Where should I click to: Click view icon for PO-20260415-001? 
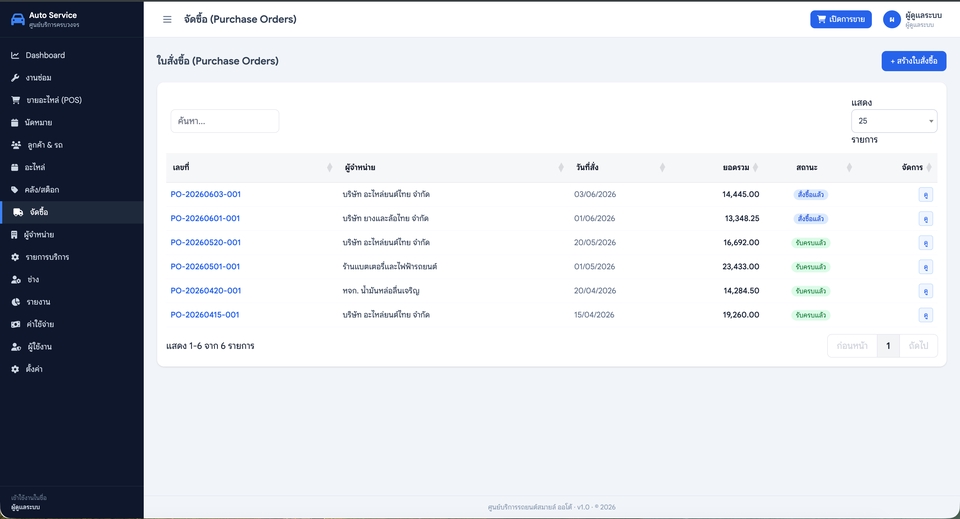coord(926,315)
